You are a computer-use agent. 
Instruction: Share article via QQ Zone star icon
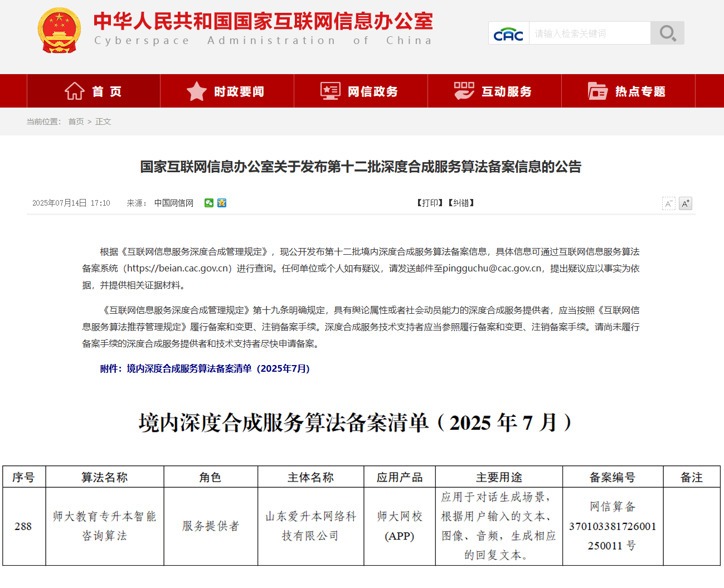click(x=222, y=203)
